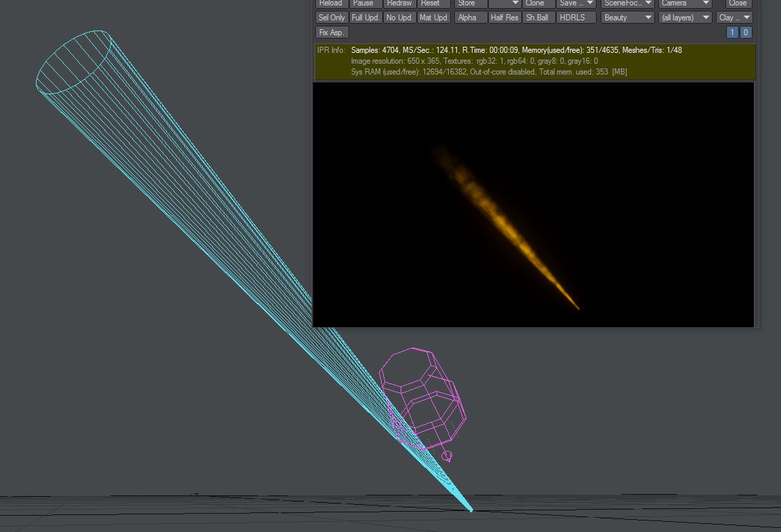Screen dimensions: 781x532
Task: Click the Samples: 4704 info line
Action: pyautogui.click(x=517, y=50)
